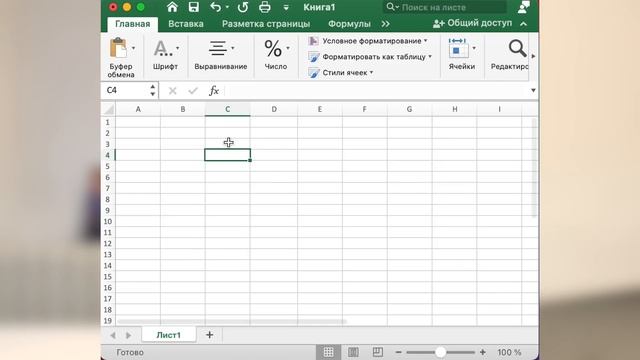This screenshot has width=640, height=360.
Task: Open the Вставка tab
Action: click(186, 24)
